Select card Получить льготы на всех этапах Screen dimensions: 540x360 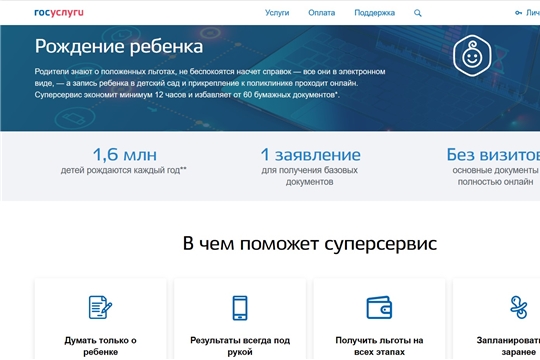[379, 319]
